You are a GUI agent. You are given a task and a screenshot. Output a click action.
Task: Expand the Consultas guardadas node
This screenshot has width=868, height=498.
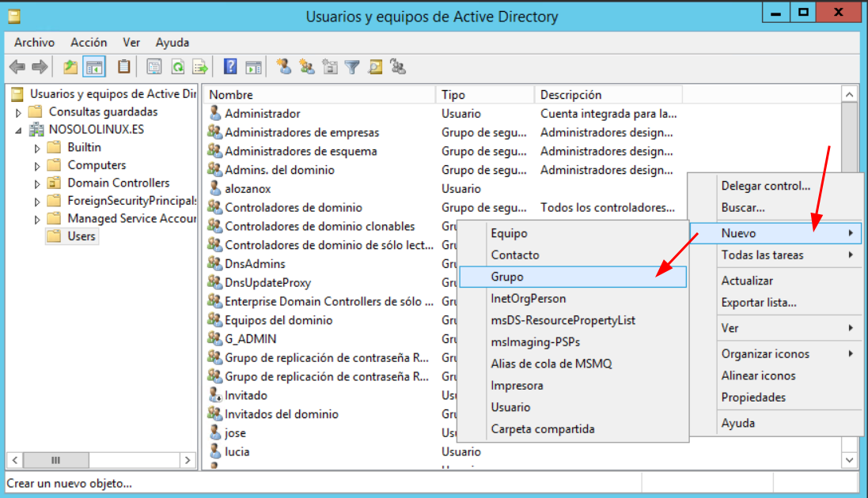click(19, 112)
